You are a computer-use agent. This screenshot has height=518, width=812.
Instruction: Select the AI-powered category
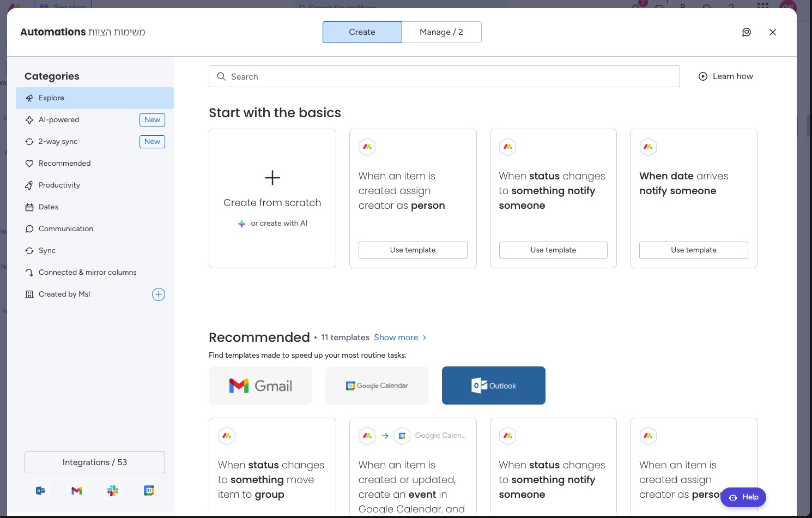pyautogui.click(x=95, y=120)
